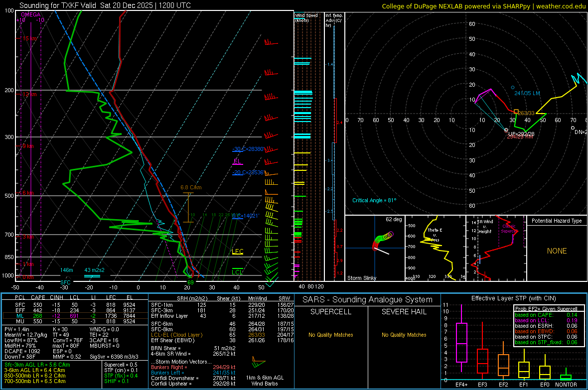588x390 pixels.
Task: Click the Effective Layer STP (with CIN) title
Action: [x=513, y=298]
